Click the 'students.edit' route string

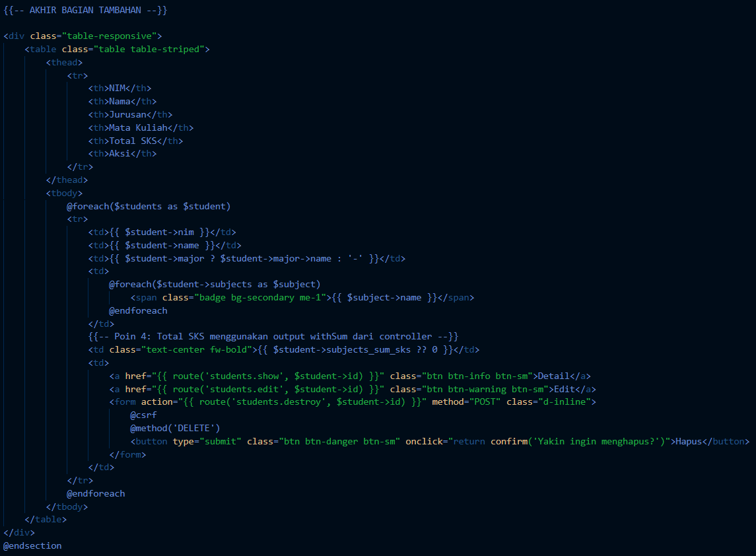244,389
